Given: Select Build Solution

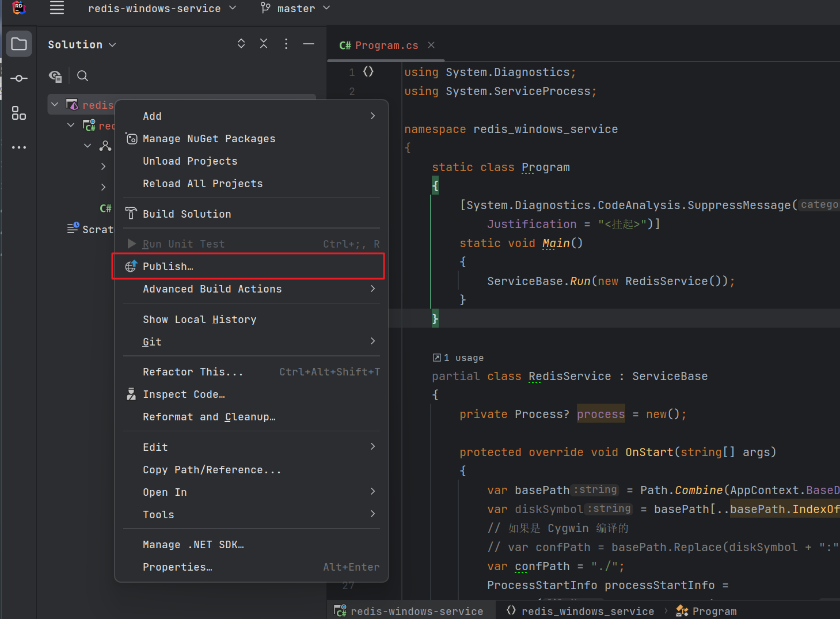Looking at the screenshot, I should point(252,214).
